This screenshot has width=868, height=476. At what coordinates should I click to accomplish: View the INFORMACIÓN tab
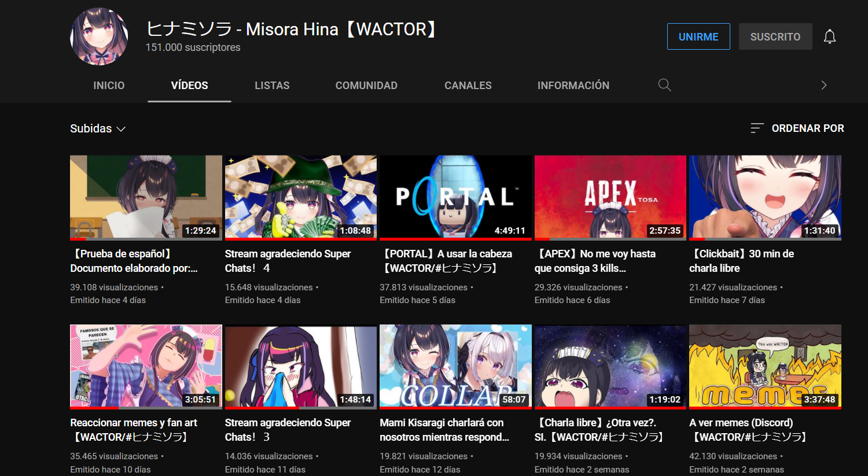(573, 85)
